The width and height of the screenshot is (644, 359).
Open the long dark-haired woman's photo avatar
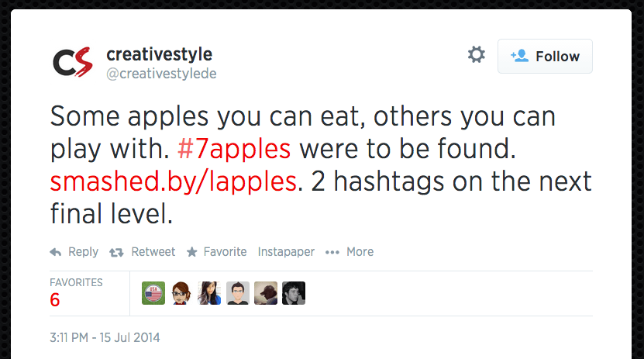click(x=210, y=293)
